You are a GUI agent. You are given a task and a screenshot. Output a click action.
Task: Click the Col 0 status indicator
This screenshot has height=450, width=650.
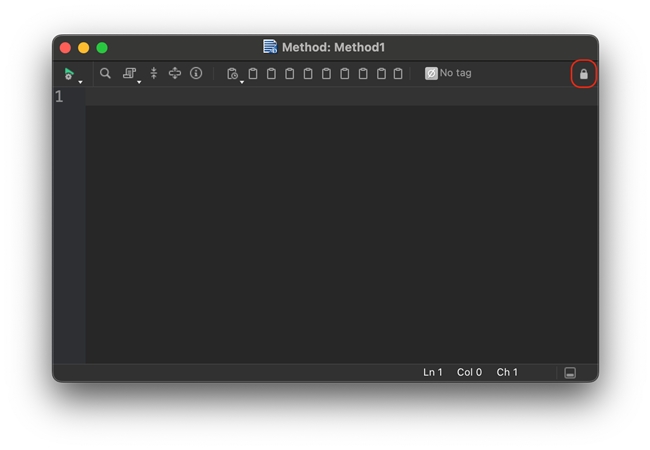(469, 372)
